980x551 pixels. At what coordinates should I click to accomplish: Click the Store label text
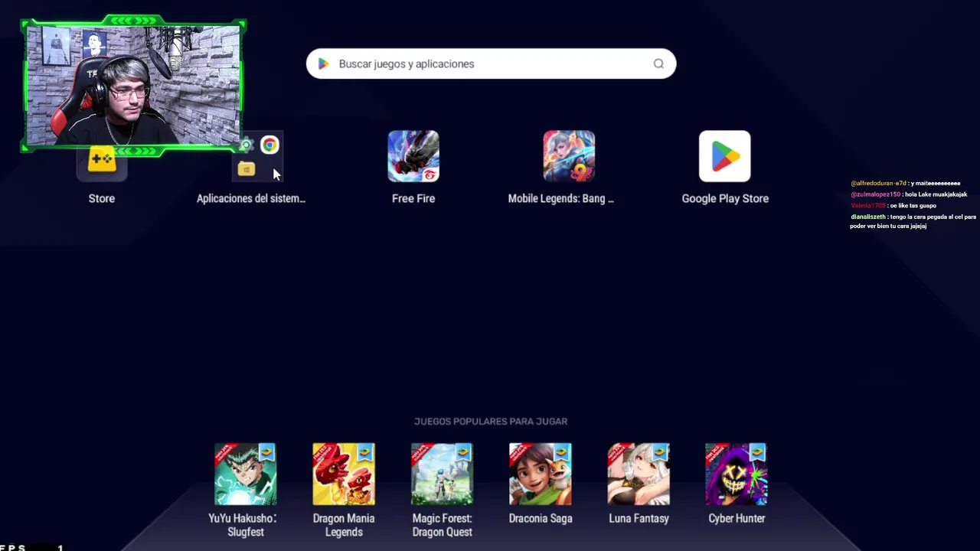[102, 198]
